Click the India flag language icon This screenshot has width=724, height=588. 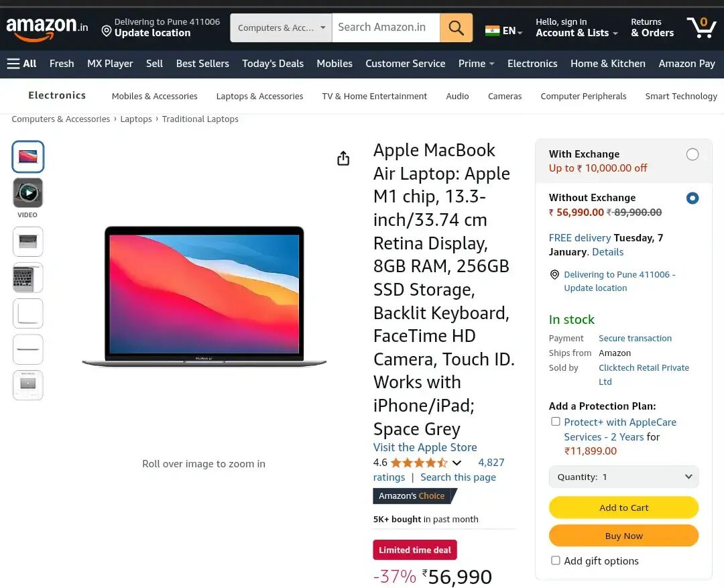pyautogui.click(x=493, y=30)
